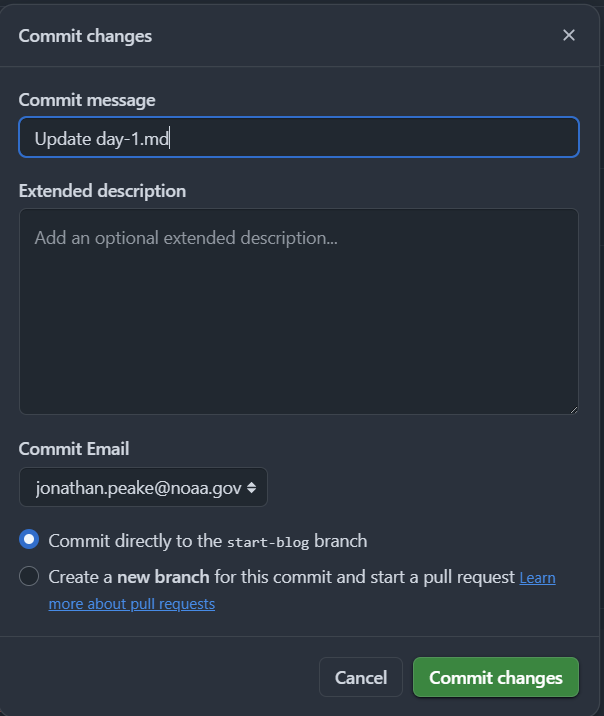Image resolution: width=604 pixels, height=716 pixels.
Task: Click the 'Update day-1.md' commit message field
Action: (x=299, y=137)
